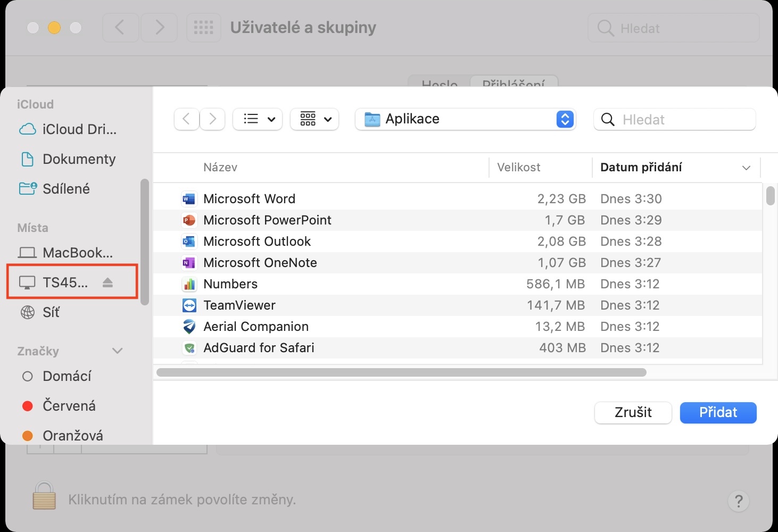Screen dimensions: 778x532
Task: Open the grouping options dropdown
Action: point(315,119)
